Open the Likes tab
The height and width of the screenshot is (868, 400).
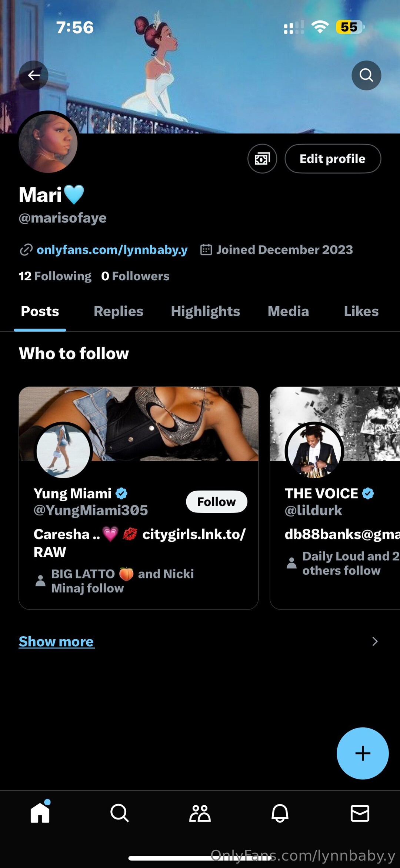(361, 311)
